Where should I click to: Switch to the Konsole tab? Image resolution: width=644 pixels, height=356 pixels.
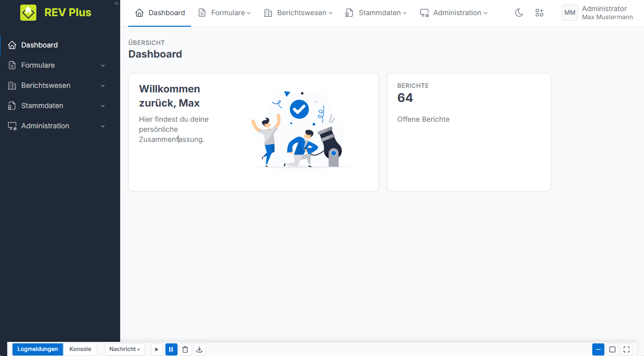coord(80,349)
